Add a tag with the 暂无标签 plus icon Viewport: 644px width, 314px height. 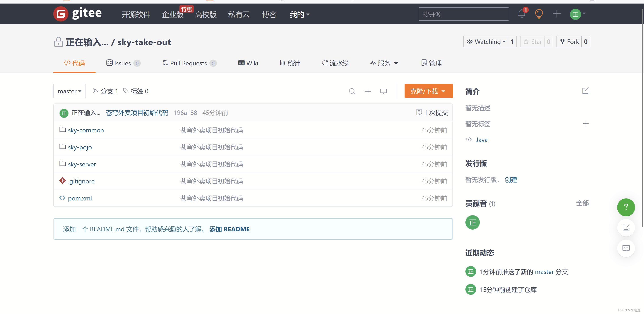pyautogui.click(x=586, y=124)
